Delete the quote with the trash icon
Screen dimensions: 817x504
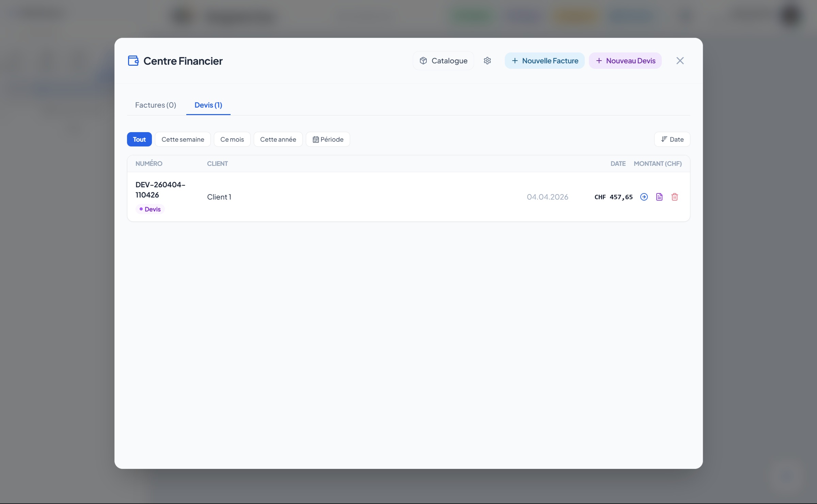click(674, 197)
